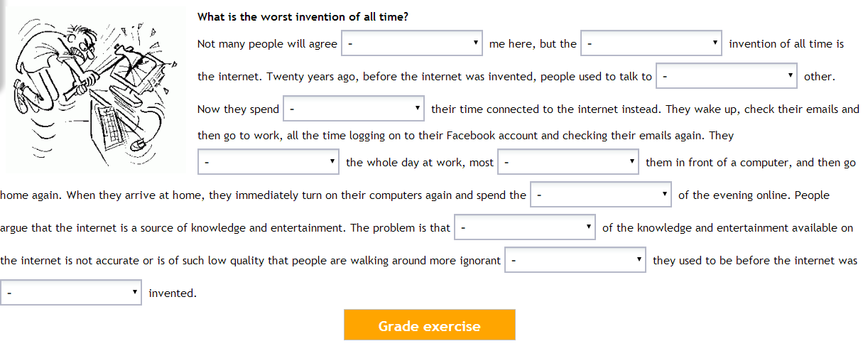Click the arrow of the dropdown before "me here"
This screenshot has width=868, height=351.
coord(476,43)
